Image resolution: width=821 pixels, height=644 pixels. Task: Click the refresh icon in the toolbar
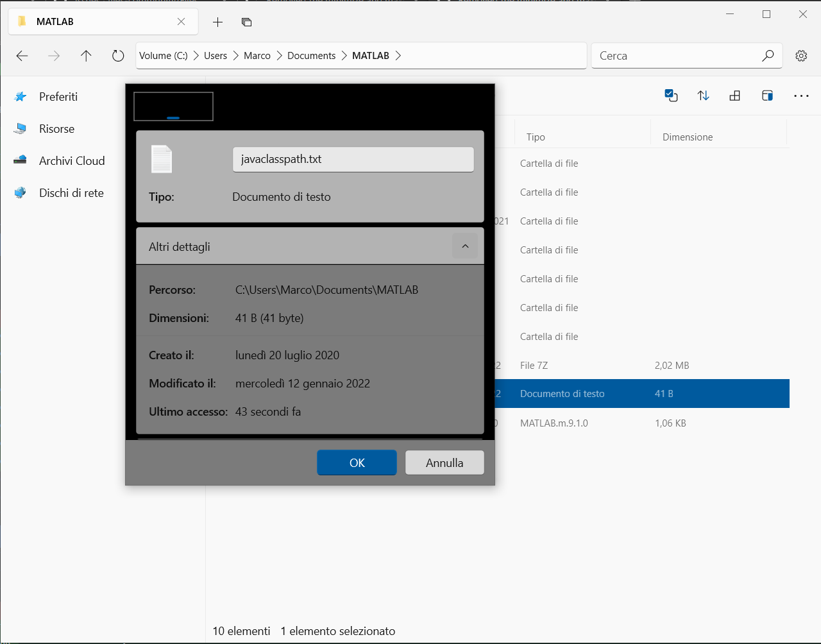118,56
